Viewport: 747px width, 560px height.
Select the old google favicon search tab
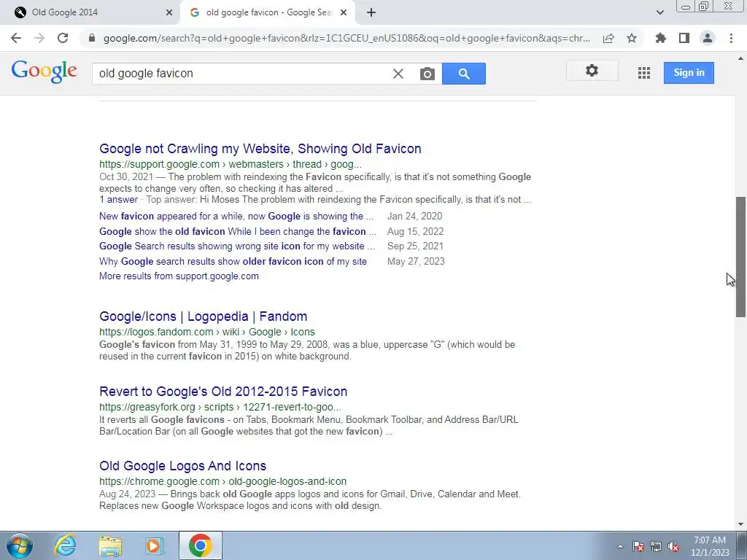(268, 12)
